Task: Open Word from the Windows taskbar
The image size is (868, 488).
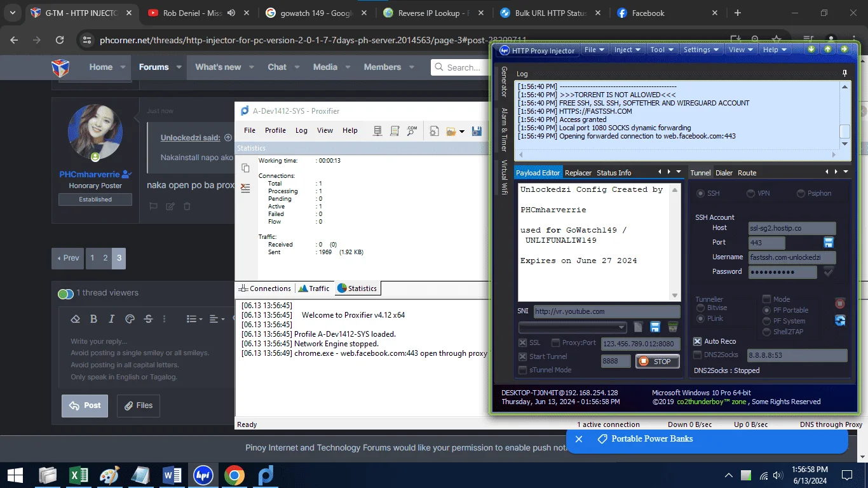Action: click(172, 475)
